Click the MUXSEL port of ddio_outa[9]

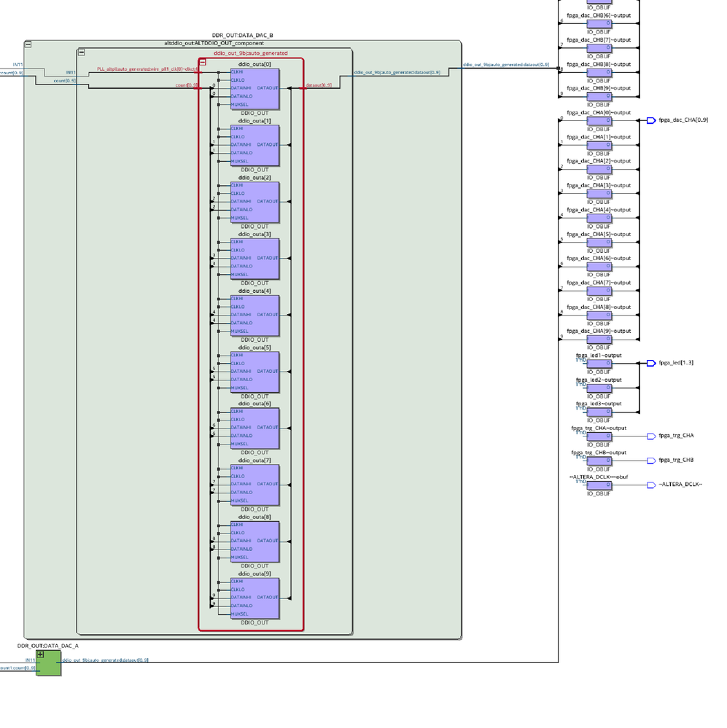coord(240,614)
